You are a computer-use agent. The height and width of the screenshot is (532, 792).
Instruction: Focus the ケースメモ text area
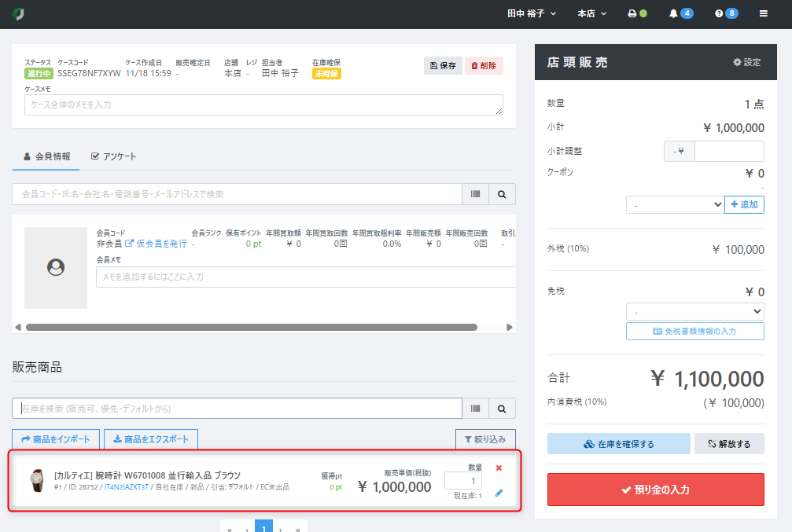coord(263,105)
